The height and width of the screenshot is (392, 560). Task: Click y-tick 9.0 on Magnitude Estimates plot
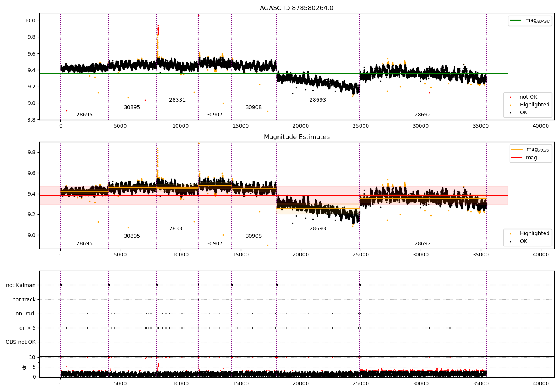point(31,235)
